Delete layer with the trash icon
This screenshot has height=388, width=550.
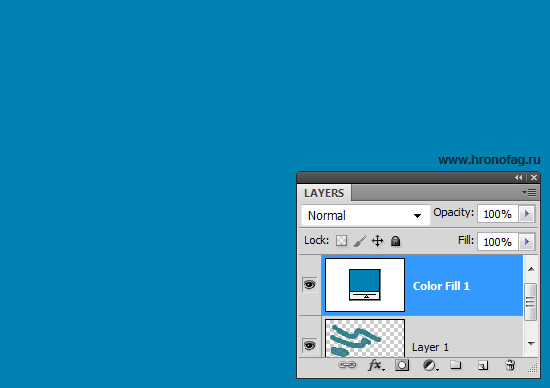[510, 365]
